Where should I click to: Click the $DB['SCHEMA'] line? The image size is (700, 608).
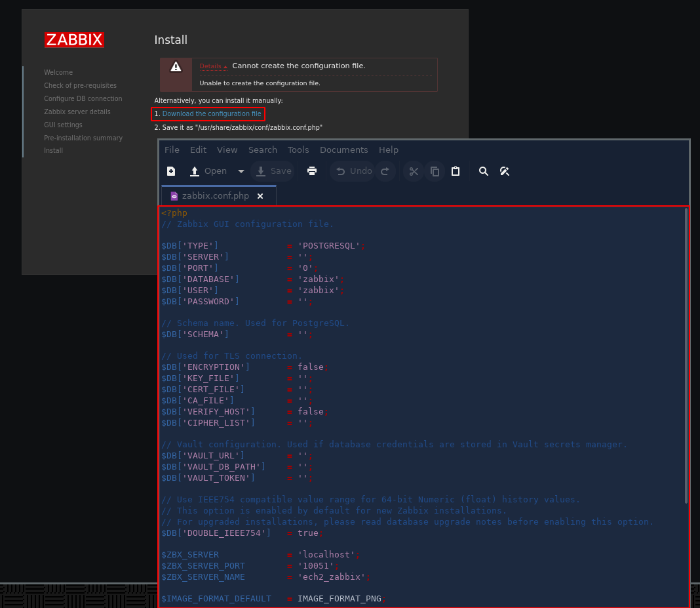pos(237,334)
